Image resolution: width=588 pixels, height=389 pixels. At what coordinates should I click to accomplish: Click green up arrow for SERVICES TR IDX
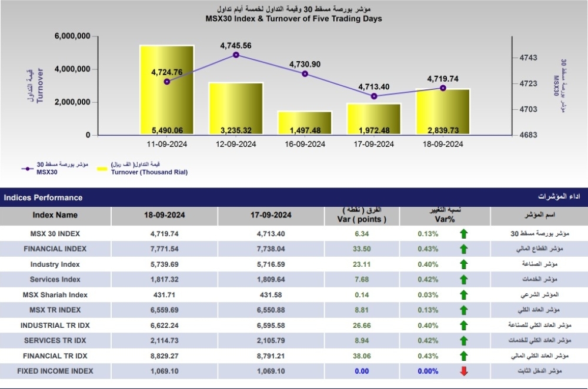pos(463,341)
